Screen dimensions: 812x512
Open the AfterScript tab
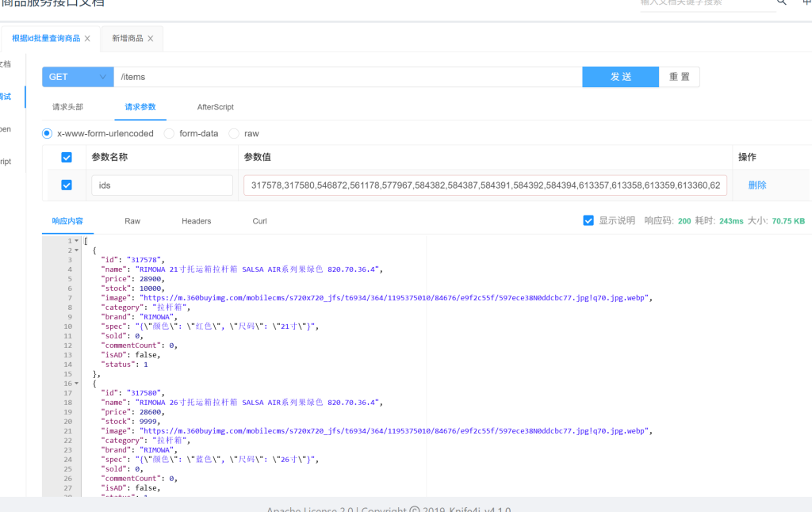pyautogui.click(x=215, y=107)
